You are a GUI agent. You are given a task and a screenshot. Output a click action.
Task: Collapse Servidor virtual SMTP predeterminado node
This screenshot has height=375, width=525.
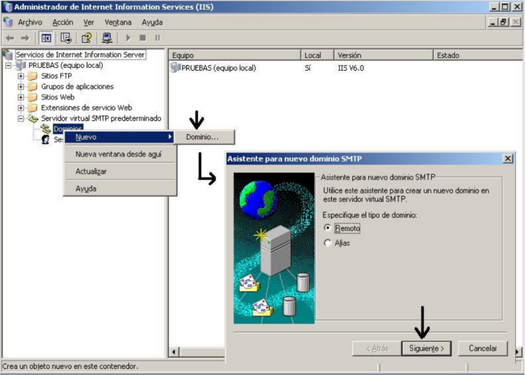pos(21,119)
